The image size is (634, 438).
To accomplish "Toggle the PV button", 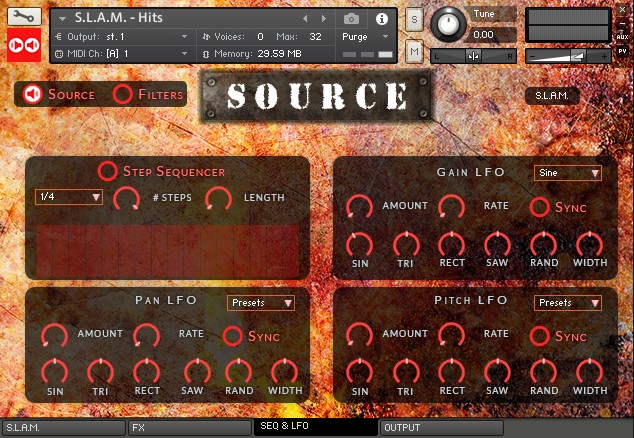I will click(x=623, y=51).
